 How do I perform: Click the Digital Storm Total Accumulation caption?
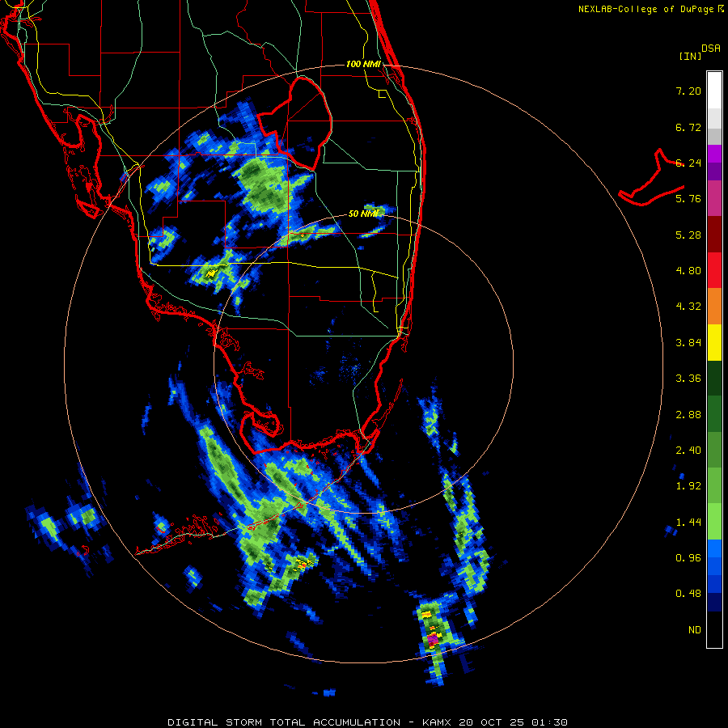point(368,722)
